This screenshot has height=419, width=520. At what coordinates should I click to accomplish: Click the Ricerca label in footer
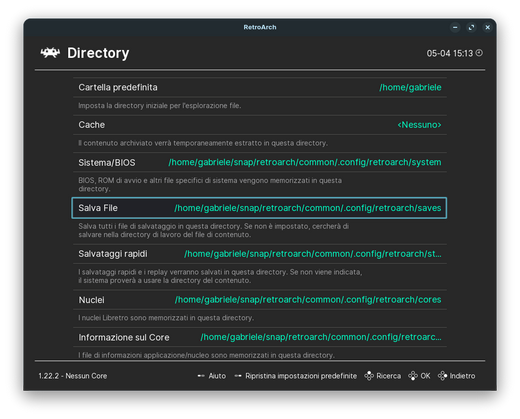pyautogui.click(x=389, y=376)
